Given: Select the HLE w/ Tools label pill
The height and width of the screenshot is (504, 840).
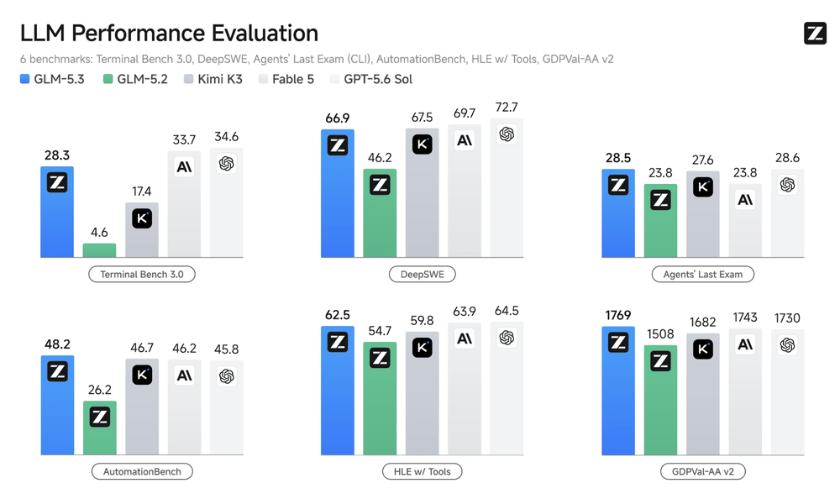Looking at the screenshot, I should pos(423,471).
